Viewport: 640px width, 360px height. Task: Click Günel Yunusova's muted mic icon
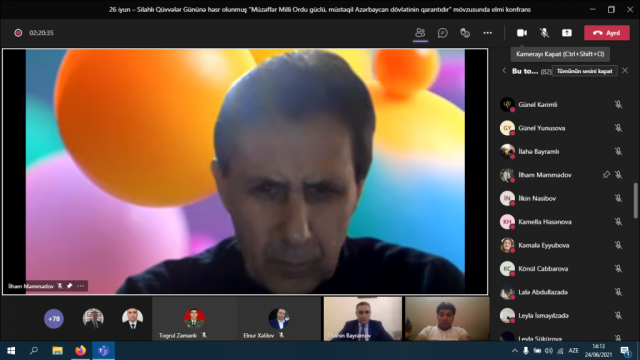[x=618, y=128]
